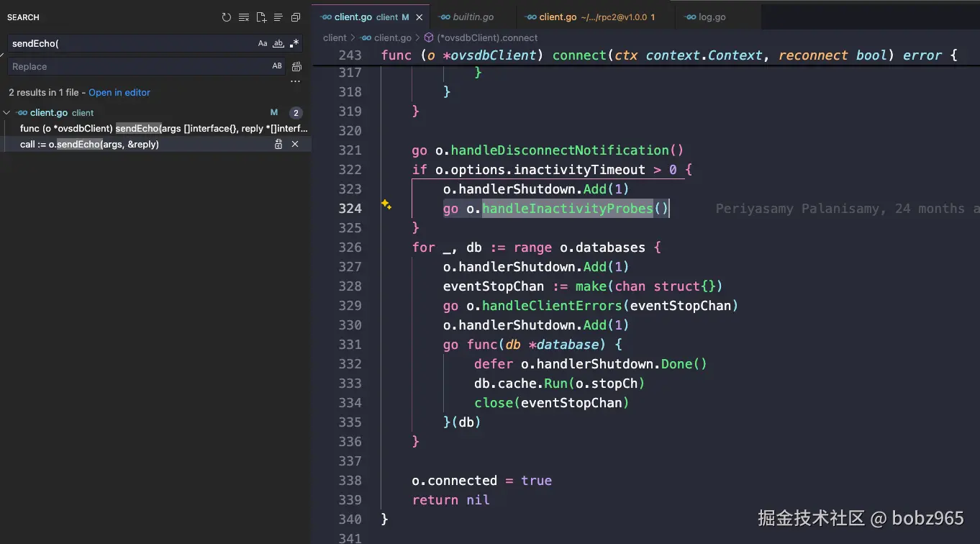Switch to rpc2@v1.0.0 client.go tab
The height and width of the screenshot is (544, 980).
coord(596,17)
